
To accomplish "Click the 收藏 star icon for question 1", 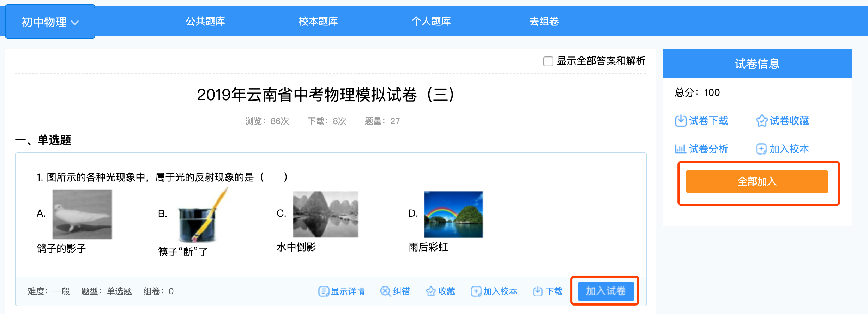I will click(431, 291).
